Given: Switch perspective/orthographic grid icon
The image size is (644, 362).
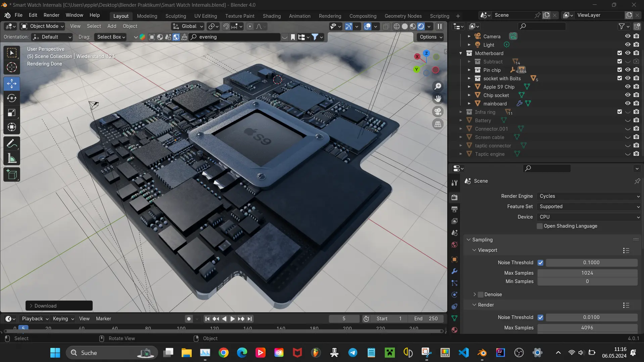Looking at the screenshot, I should pos(438,124).
